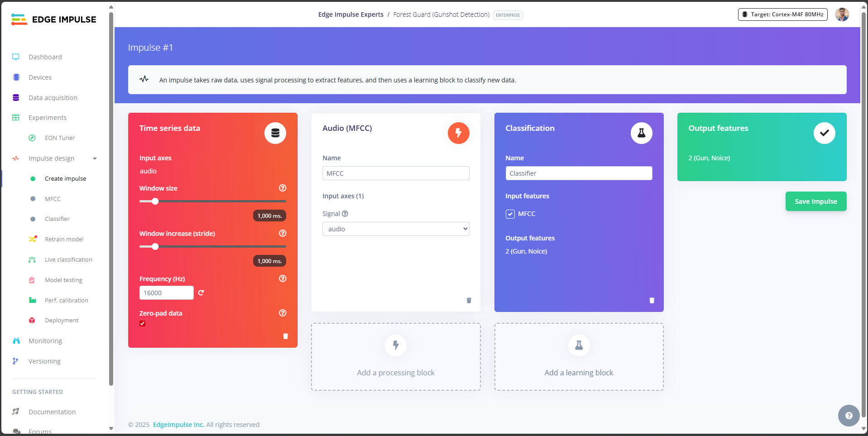Click the Experiments grid icon
Viewport: 868px width, 436px height.
tap(16, 118)
